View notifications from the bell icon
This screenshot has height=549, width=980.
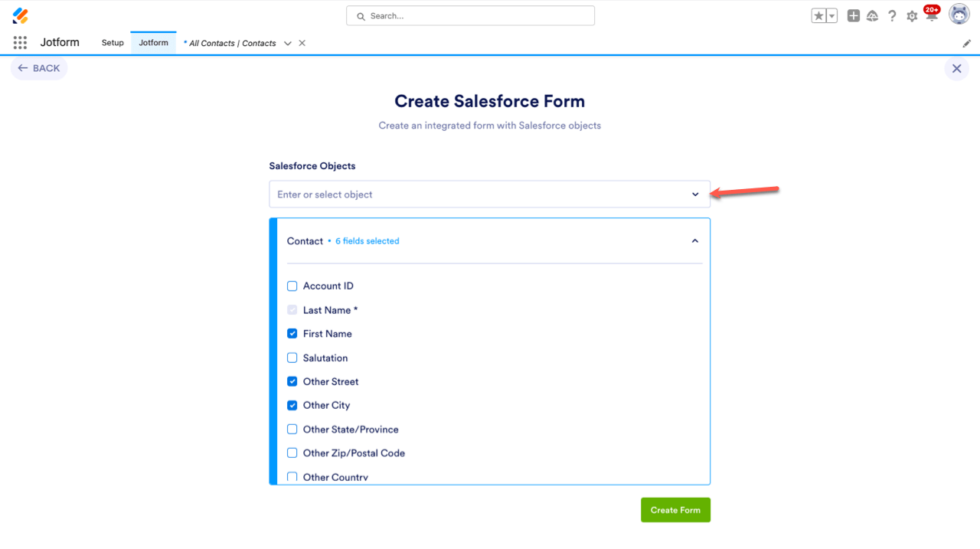click(x=931, y=16)
